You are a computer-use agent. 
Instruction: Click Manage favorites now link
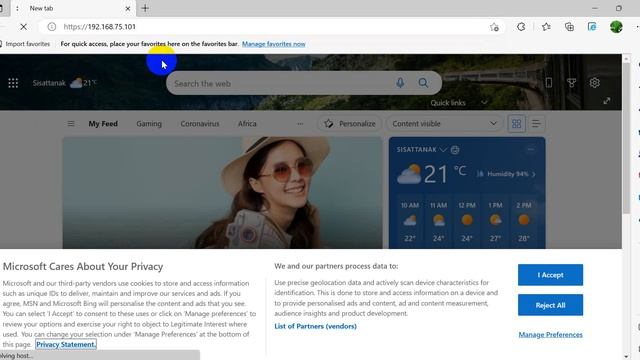coord(273,44)
